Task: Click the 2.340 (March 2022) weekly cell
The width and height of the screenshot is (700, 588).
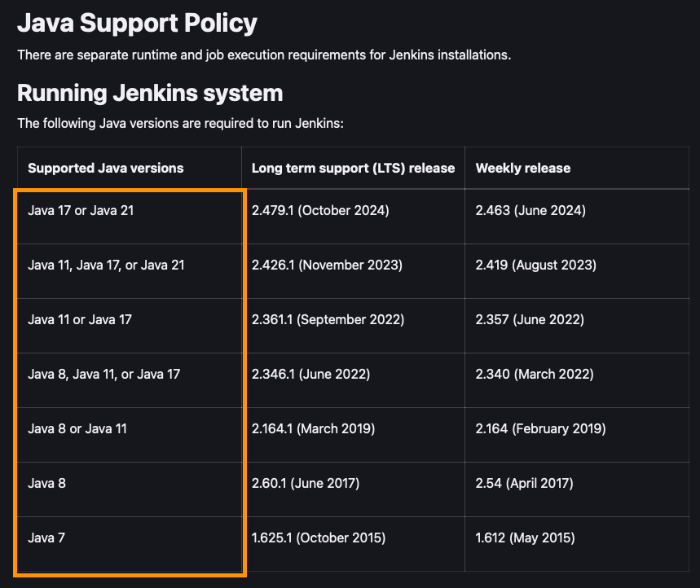Action: [535, 374]
